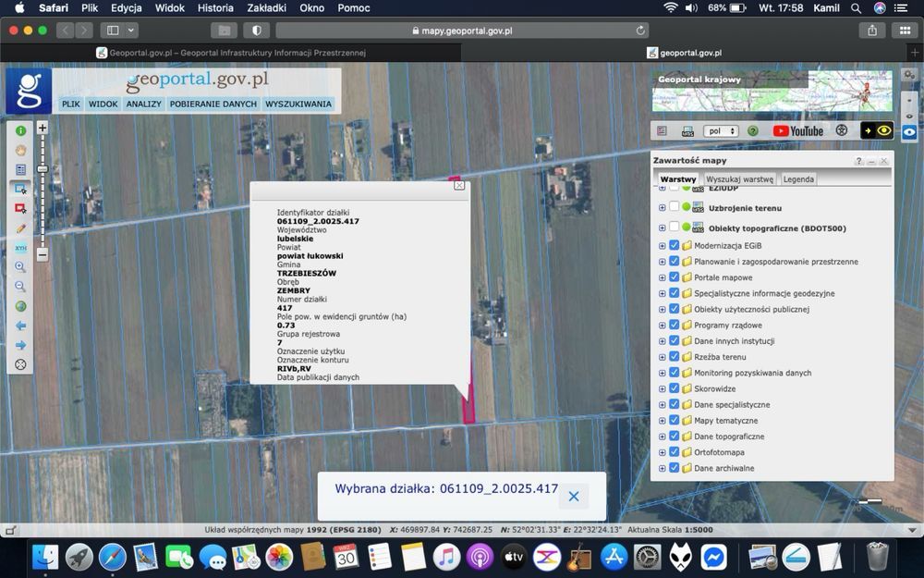
Task: Uncheck the Ortofotomapa layer checkbox
Action: pos(674,452)
